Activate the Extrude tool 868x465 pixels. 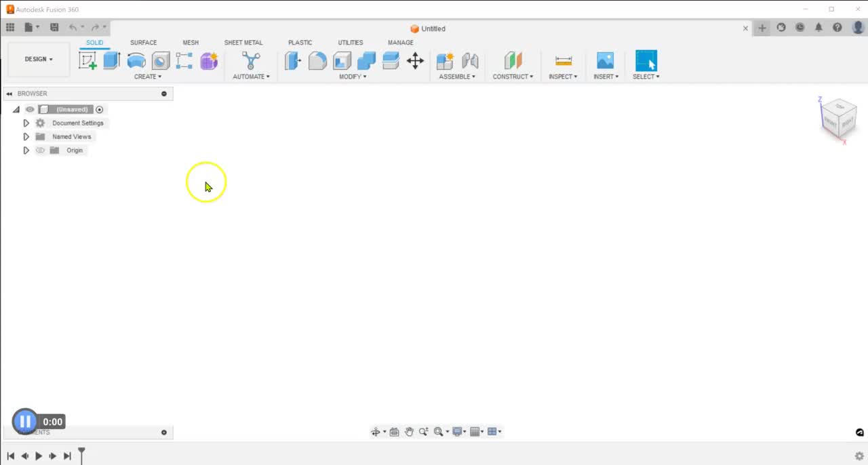point(112,60)
